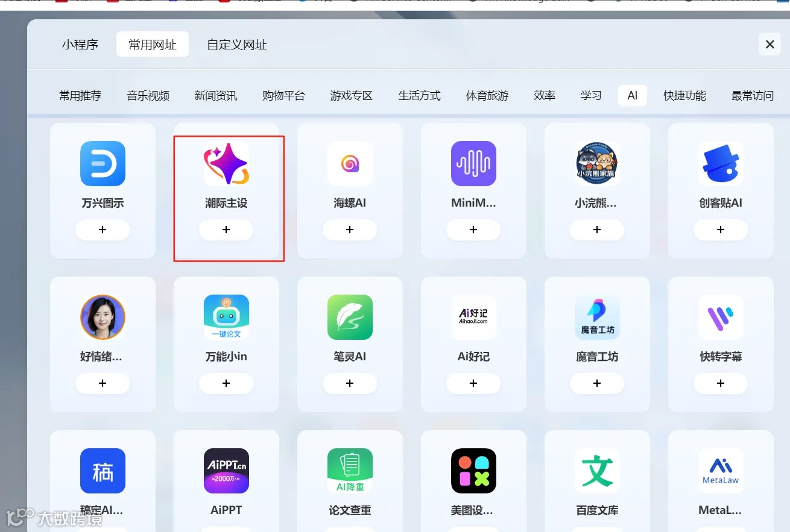Select the 创客贴AI blue hat icon
This screenshot has width=790, height=532.
pos(721,163)
